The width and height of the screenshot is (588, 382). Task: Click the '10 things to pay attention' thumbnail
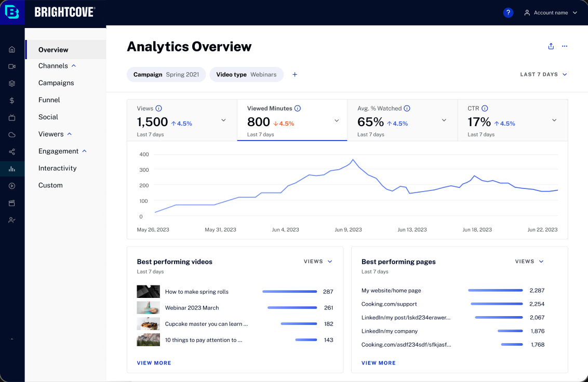tap(148, 340)
